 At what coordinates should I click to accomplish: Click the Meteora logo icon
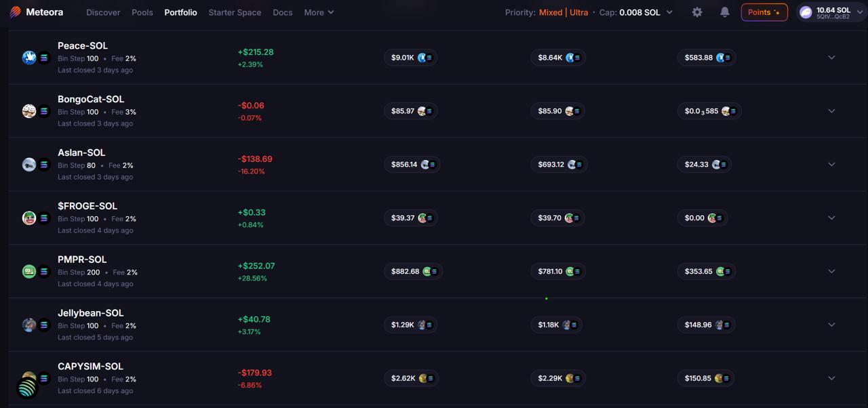(16, 12)
